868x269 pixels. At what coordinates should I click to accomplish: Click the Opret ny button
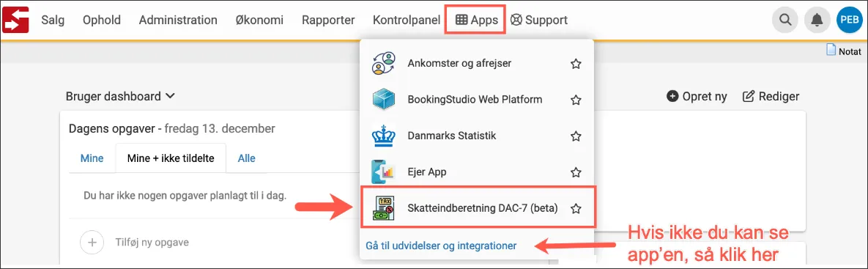[x=697, y=96]
